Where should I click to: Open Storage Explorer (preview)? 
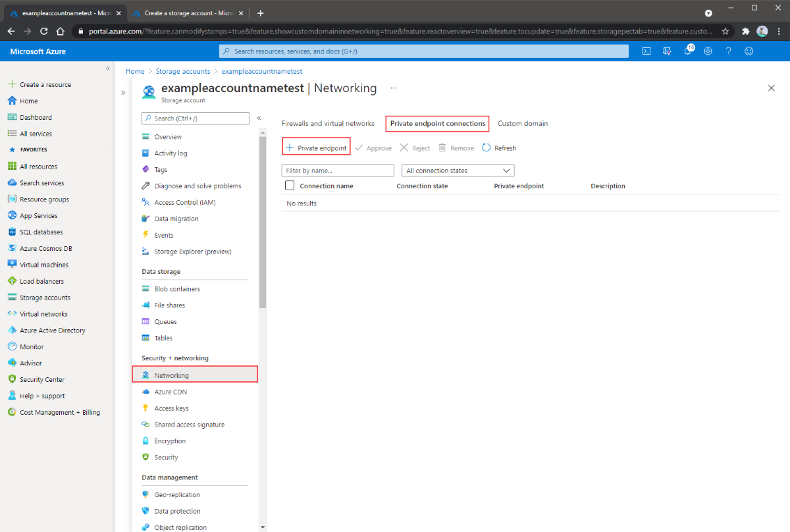[x=192, y=252]
